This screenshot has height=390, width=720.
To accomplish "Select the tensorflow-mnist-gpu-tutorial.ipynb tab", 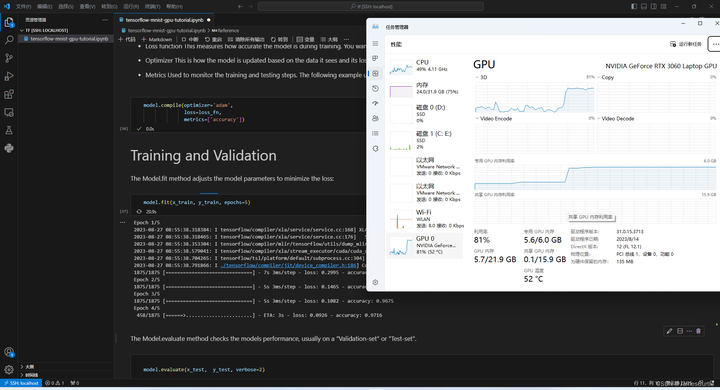I will (x=164, y=20).
